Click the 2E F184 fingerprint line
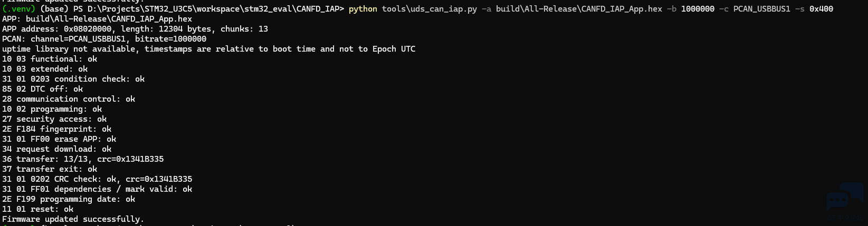 pyautogui.click(x=57, y=129)
